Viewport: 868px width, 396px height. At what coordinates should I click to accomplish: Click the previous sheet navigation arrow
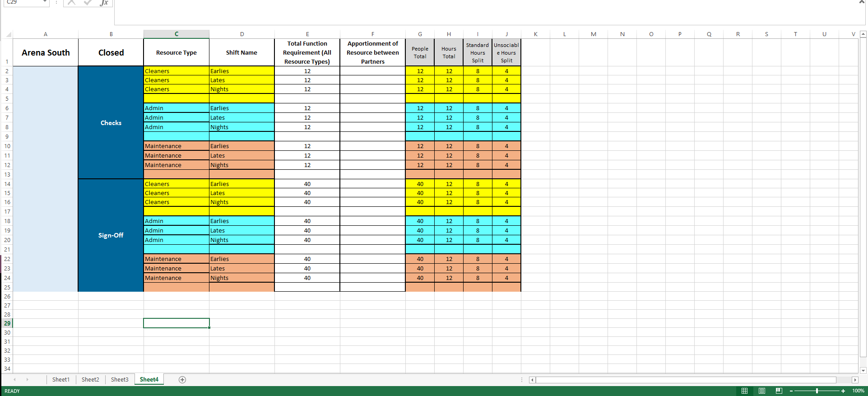pos(15,380)
